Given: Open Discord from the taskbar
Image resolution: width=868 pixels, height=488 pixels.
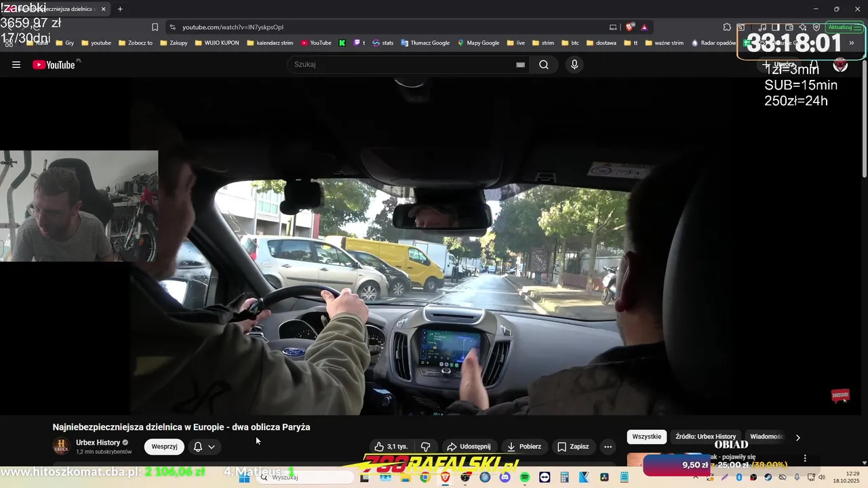Looking at the screenshot, I should tap(505, 477).
